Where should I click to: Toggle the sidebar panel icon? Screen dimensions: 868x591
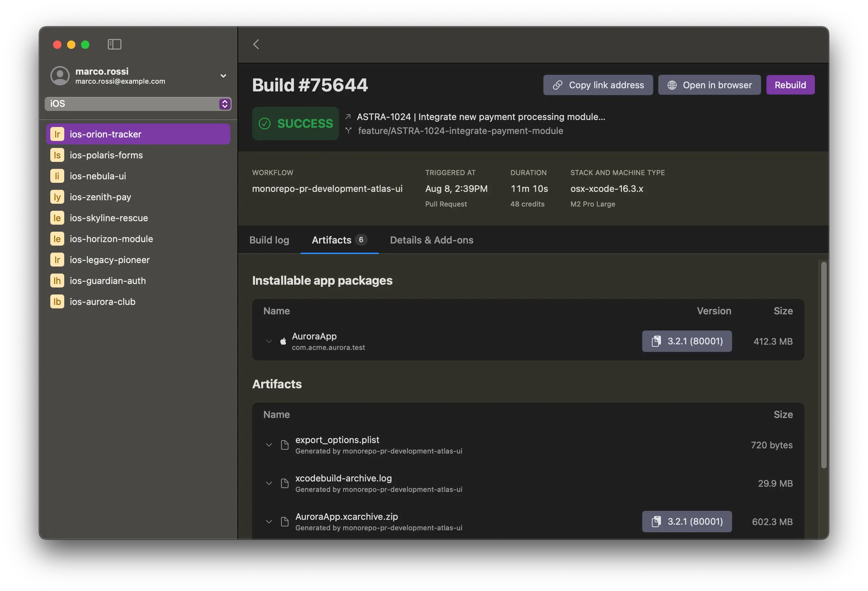click(x=114, y=44)
